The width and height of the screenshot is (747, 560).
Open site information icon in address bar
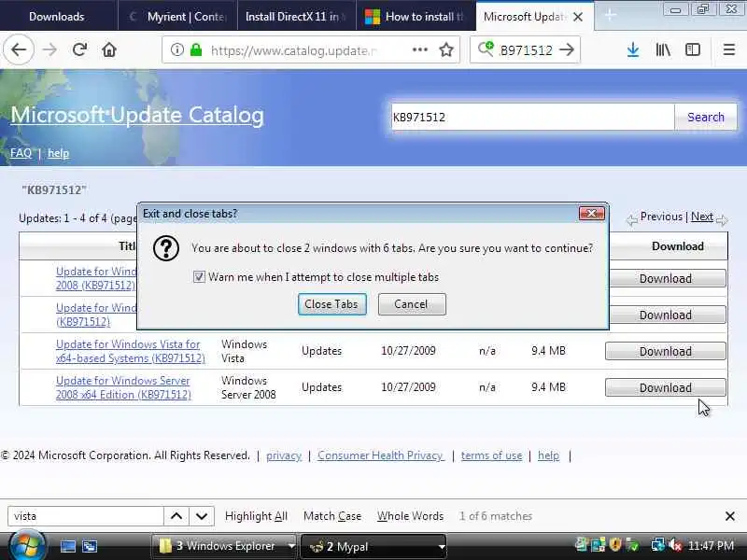(x=177, y=49)
